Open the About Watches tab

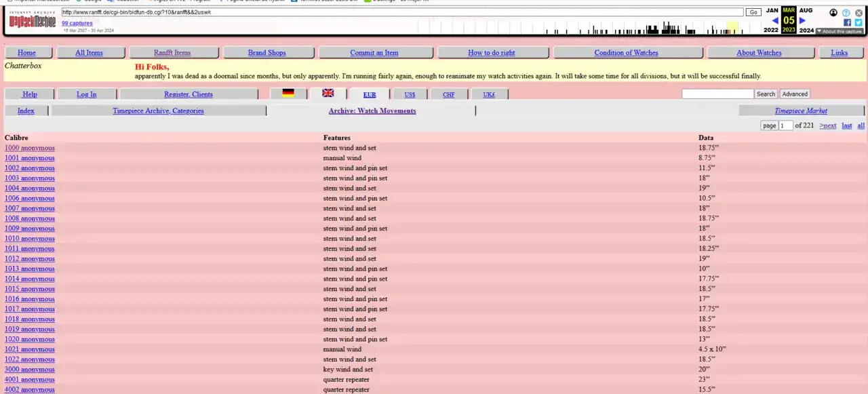pyautogui.click(x=759, y=53)
